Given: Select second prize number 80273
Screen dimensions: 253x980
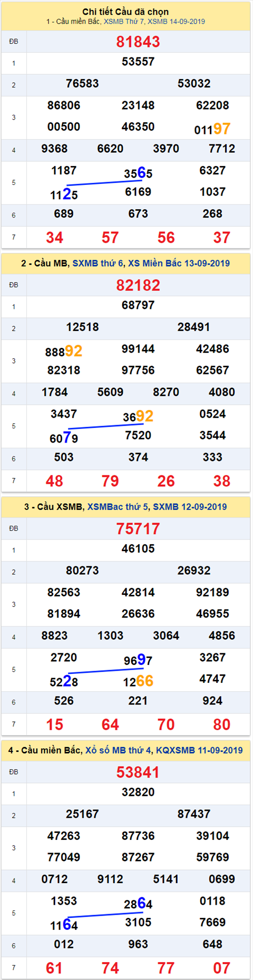Looking at the screenshot, I should tap(82, 570).
